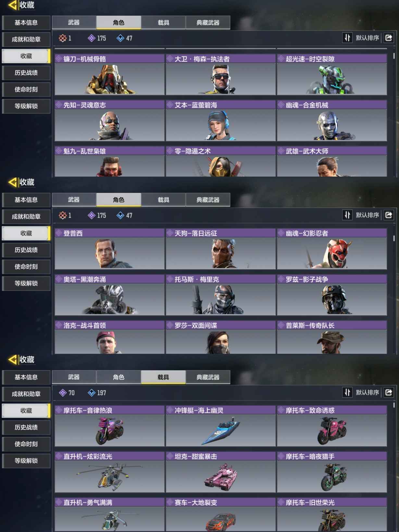Image resolution: width=399 pixels, height=532 pixels.
Task: Select the highlighted 载具 tab
Action: (163, 377)
